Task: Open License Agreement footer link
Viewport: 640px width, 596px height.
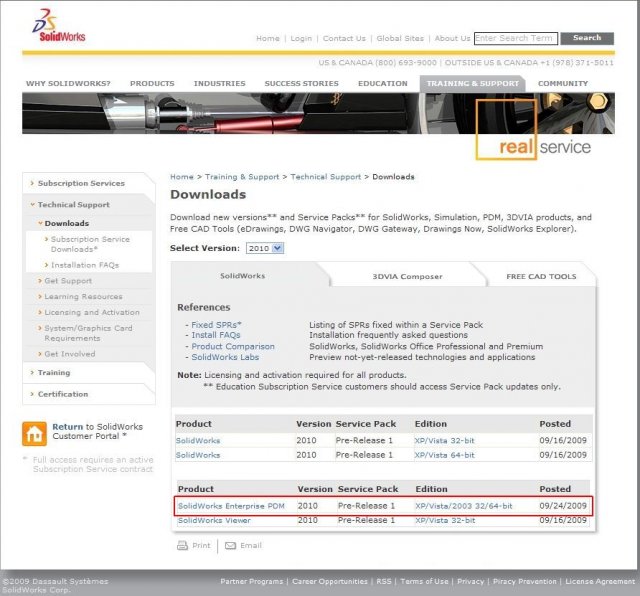Action: (x=600, y=581)
